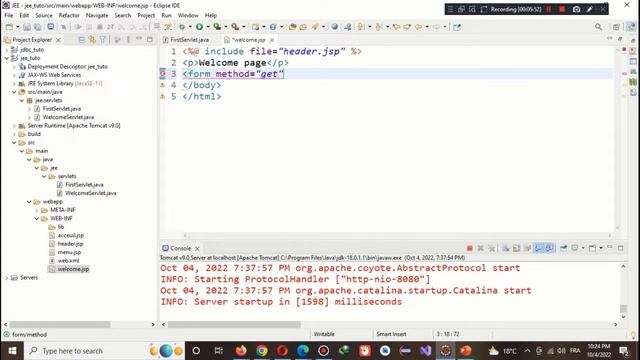Open the Refactor menu
The width and height of the screenshot is (640, 360).
[x=69, y=15]
